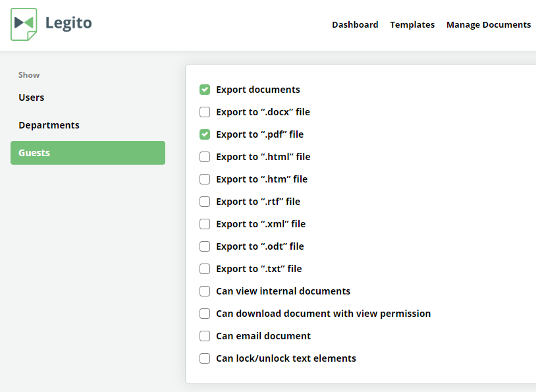The width and height of the screenshot is (536, 392).
Task: Select Users in the sidebar
Action: (32, 98)
